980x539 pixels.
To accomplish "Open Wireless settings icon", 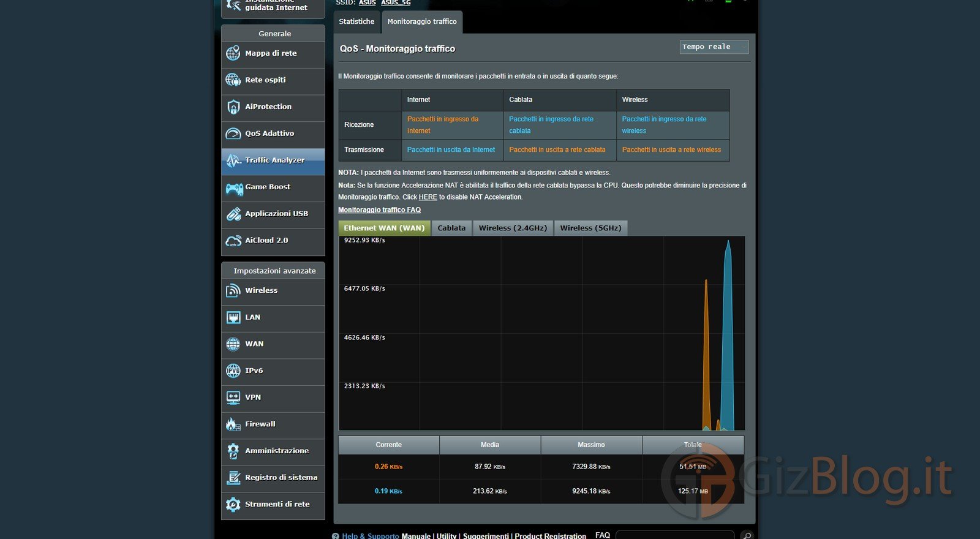I will pyautogui.click(x=233, y=291).
